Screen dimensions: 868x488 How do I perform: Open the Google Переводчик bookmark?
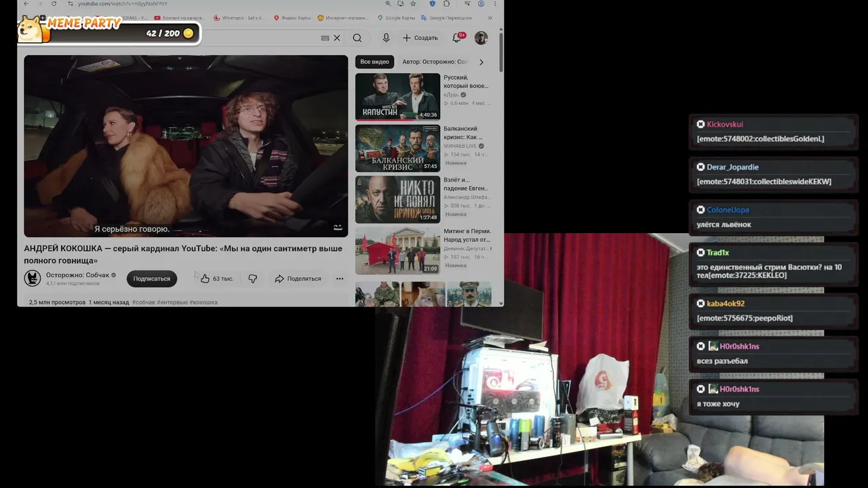pyautogui.click(x=446, y=18)
